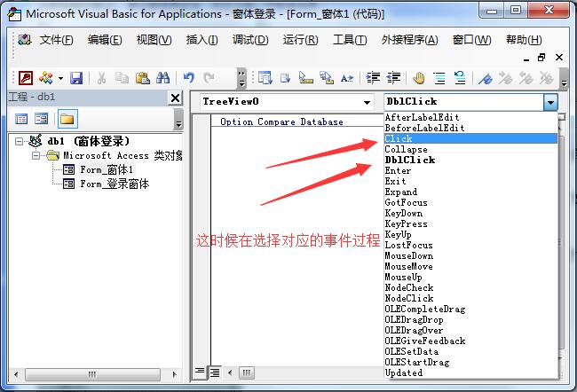Viewport: 577px width, 392px height.
Task: Select BeforeLabelEdit event in list
Action: (x=470, y=128)
